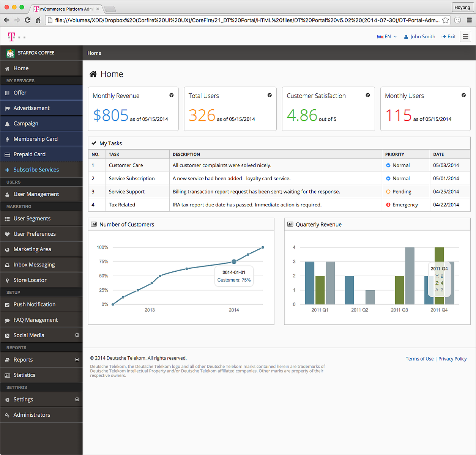476x455 pixels.
Task: Click the Quarterly Revenue chart icon
Action: (290, 224)
